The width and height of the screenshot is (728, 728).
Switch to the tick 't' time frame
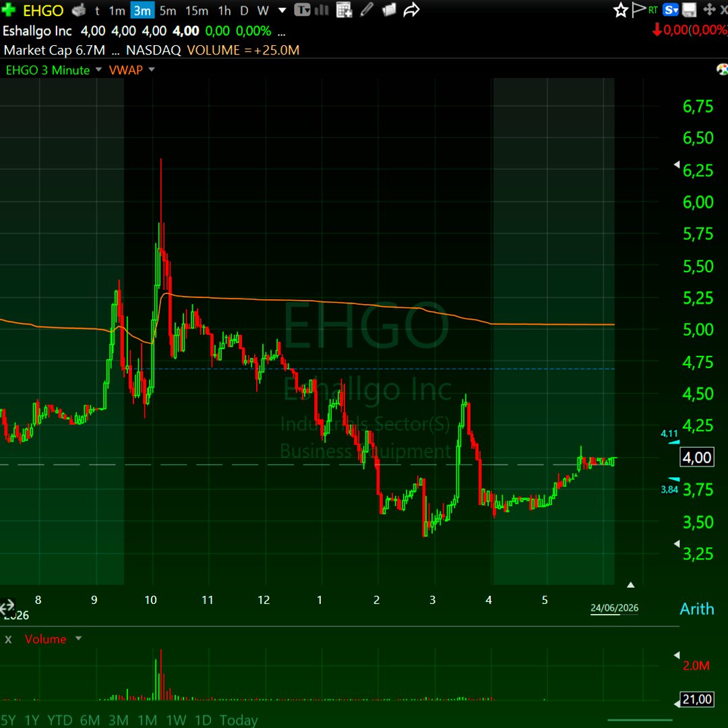(97, 10)
